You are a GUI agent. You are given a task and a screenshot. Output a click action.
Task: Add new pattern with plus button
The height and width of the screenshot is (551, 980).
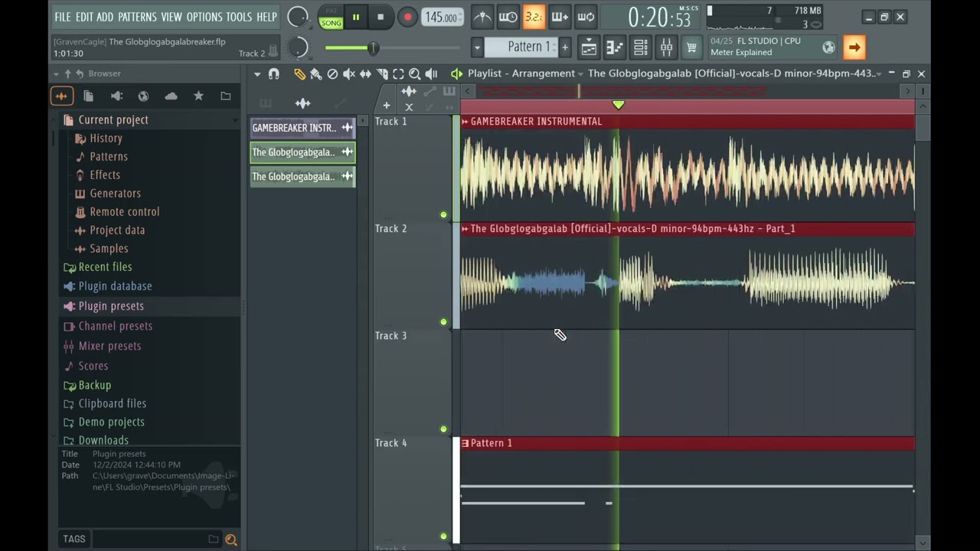click(x=565, y=47)
